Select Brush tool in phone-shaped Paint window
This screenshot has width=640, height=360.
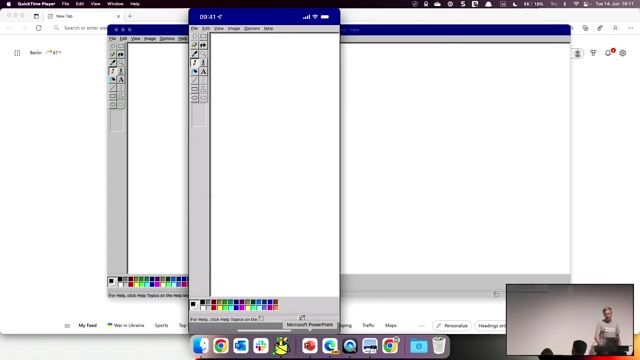click(x=203, y=63)
